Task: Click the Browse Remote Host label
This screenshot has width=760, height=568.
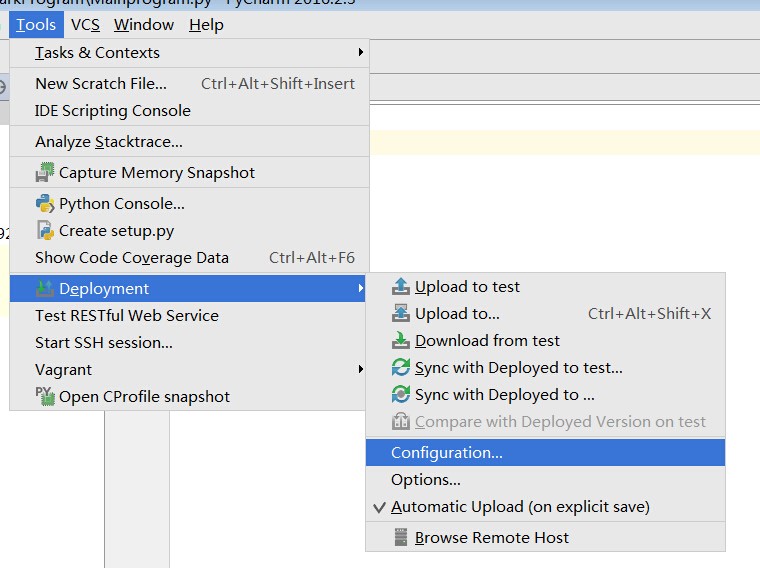Action: pyautogui.click(x=491, y=537)
